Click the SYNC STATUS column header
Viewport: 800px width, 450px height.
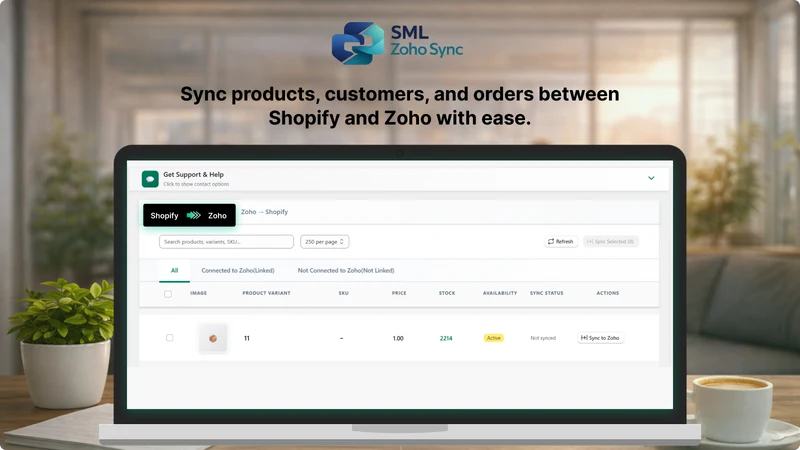(x=546, y=293)
